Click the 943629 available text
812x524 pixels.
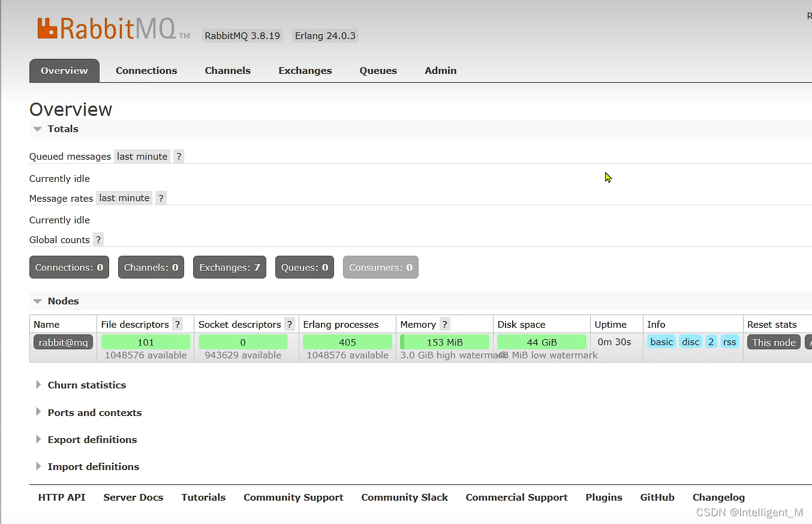pos(243,355)
